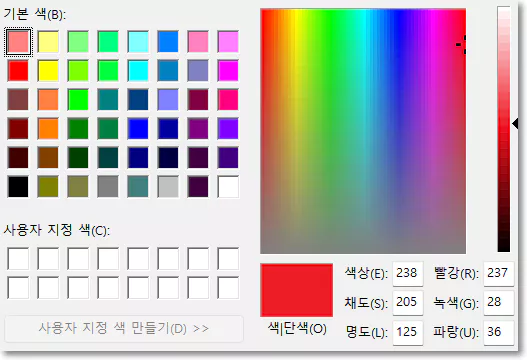Select the first custom color slot in the top row
Viewport: 527px width, 360px height.
click(18, 258)
